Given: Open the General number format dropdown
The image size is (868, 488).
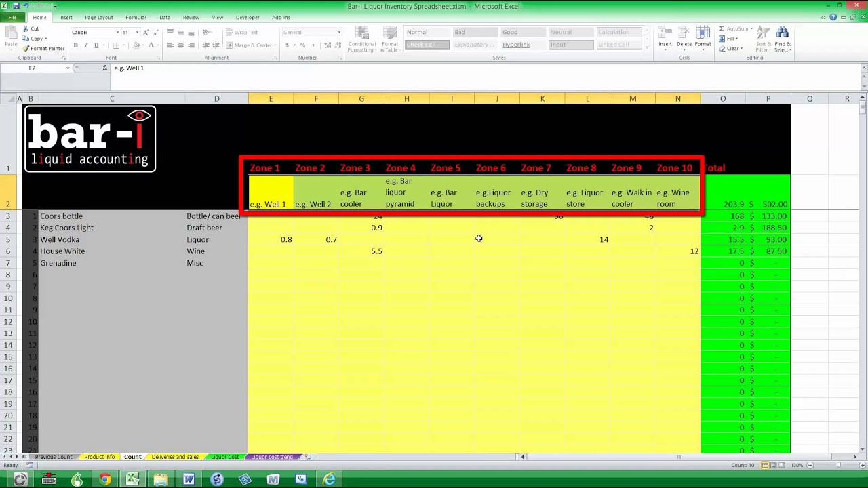Looking at the screenshot, I should 339,33.
